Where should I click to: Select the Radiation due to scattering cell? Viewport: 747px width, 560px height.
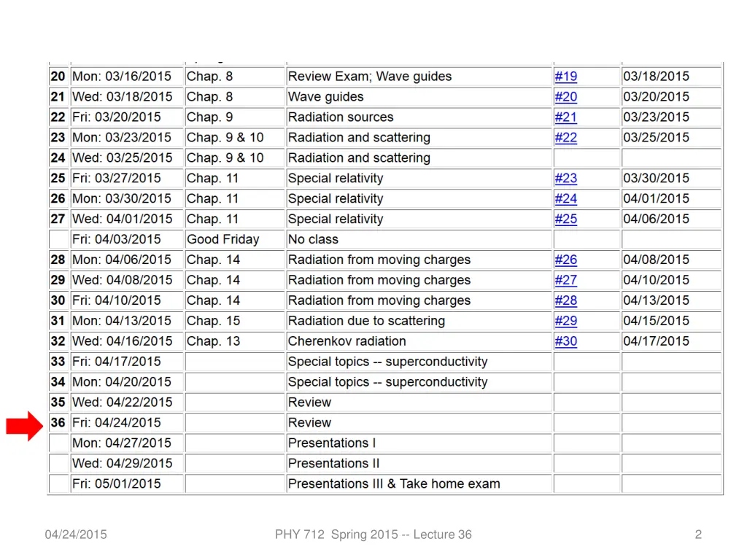click(419, 321)
